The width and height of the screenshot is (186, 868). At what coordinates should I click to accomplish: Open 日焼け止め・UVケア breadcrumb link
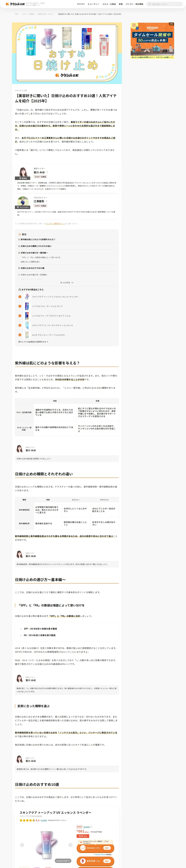[46, 14]
